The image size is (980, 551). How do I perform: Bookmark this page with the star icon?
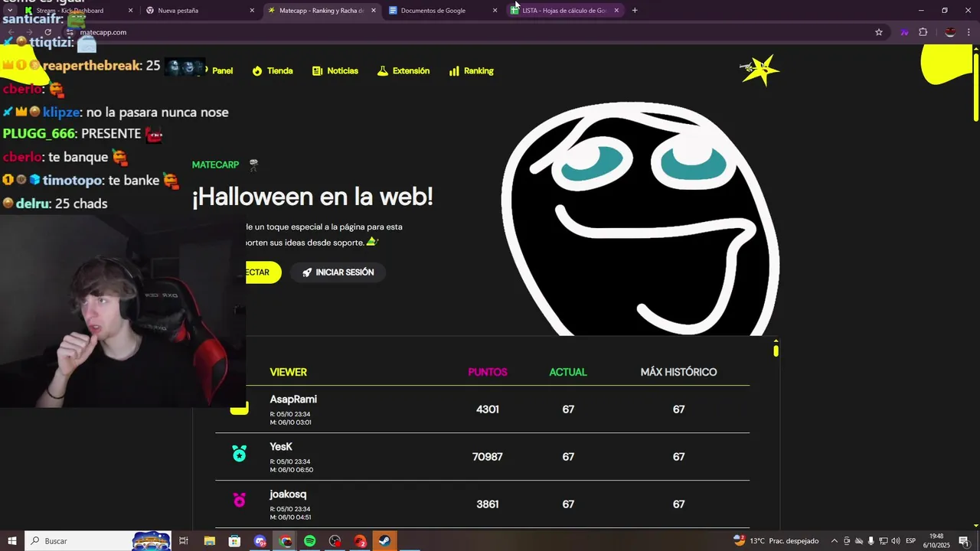[879, 32]
